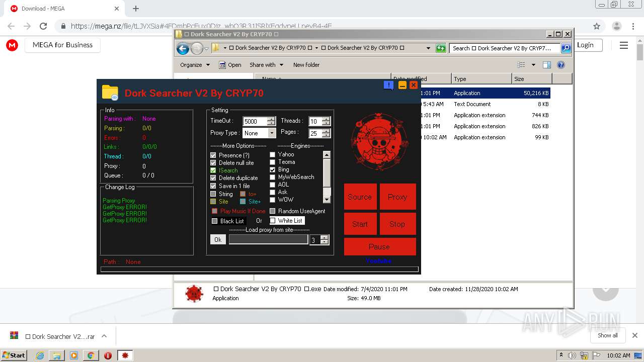Click the Explorer change view icon

tap(521, 65)
